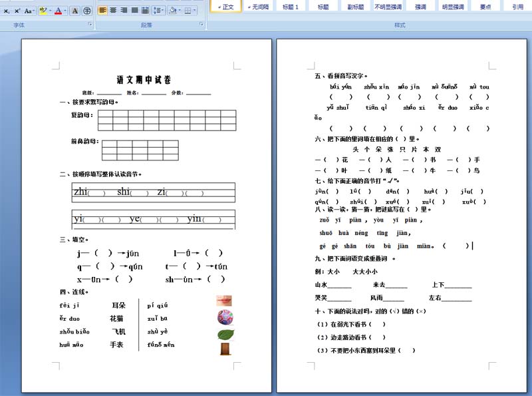Click the word 花猫 in the matching exercise
The height and width of the screenshot is (396, 532).
[116, 319]
